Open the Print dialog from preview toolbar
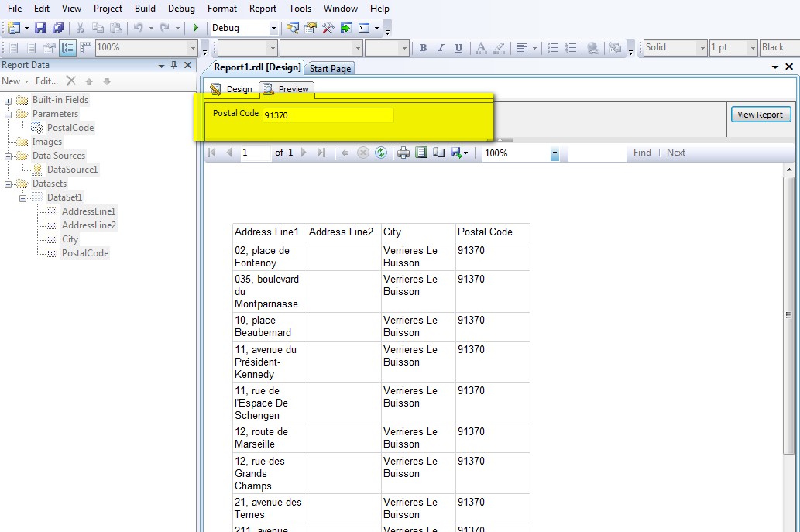 [x=403, y=153]
